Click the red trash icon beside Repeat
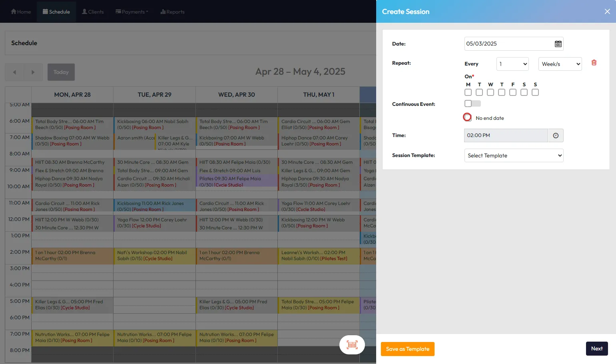Screen dimensions: 616x364 coord(594,63)
